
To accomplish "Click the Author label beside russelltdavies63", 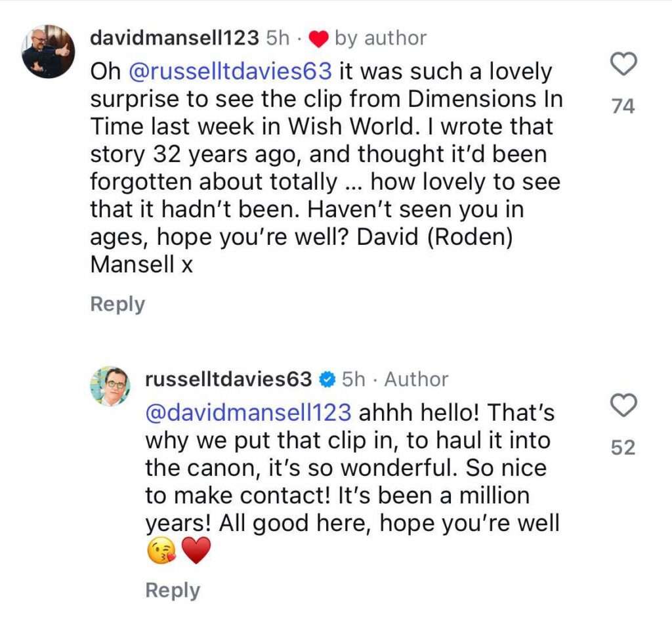I will coord(416,379).
